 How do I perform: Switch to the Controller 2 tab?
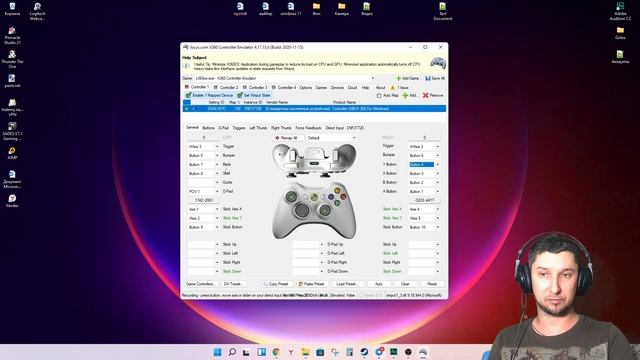226,87
